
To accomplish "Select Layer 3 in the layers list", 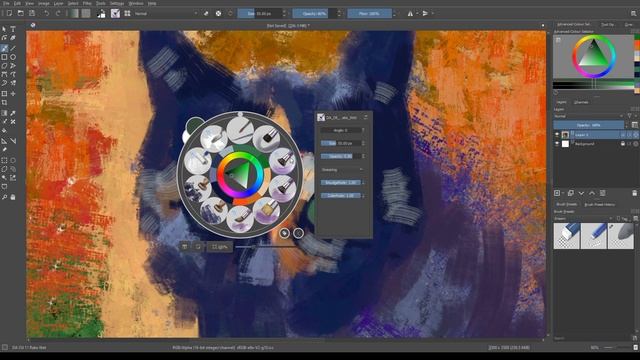I will pos(596,135).
